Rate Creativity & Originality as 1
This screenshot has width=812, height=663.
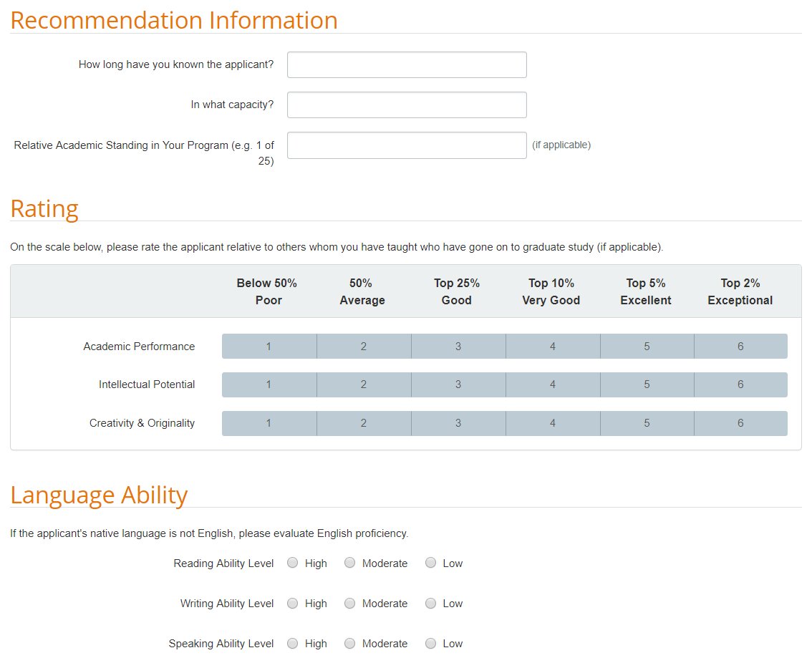coord(269,423)
